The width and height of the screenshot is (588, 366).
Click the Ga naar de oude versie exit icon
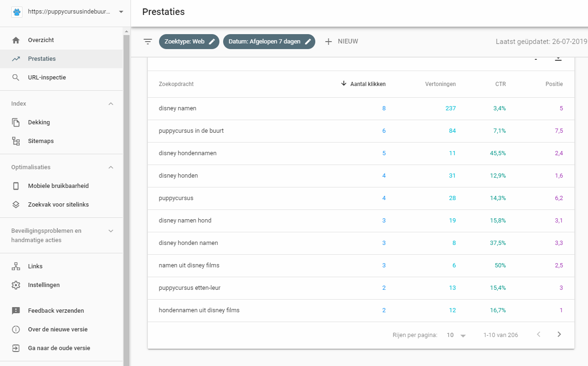tap(16, 348)
